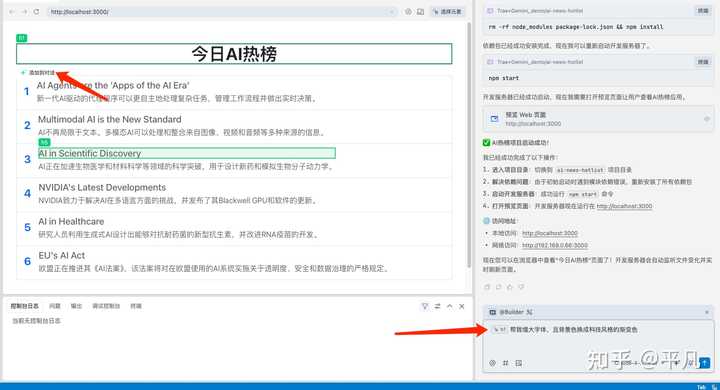Click the filter icon in console panel
The height and width of the screenshot is (390, 720).
(x=425, y=306)
